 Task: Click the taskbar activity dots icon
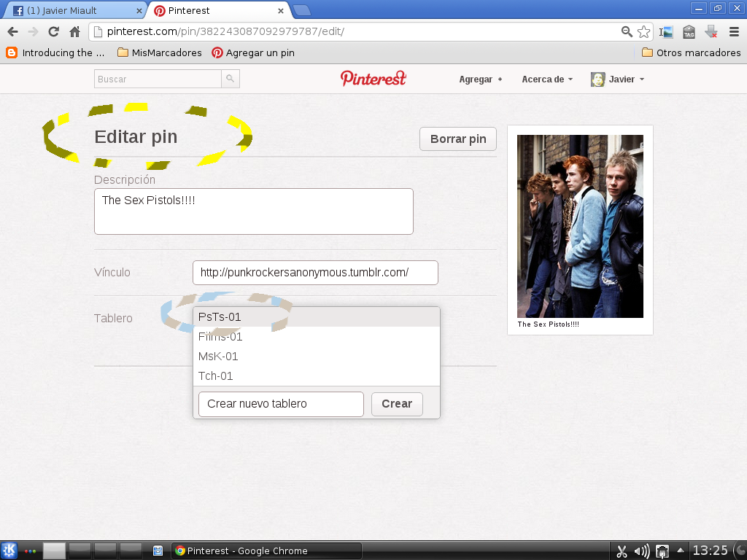(x=30, y=551)
